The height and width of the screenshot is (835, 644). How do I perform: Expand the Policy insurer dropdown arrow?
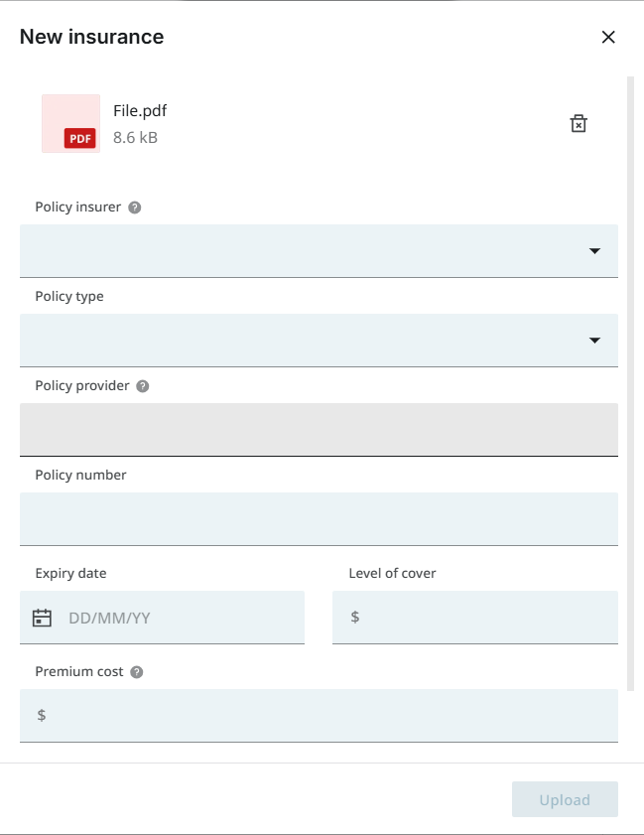pyautogui.click(x=595, y=251)
